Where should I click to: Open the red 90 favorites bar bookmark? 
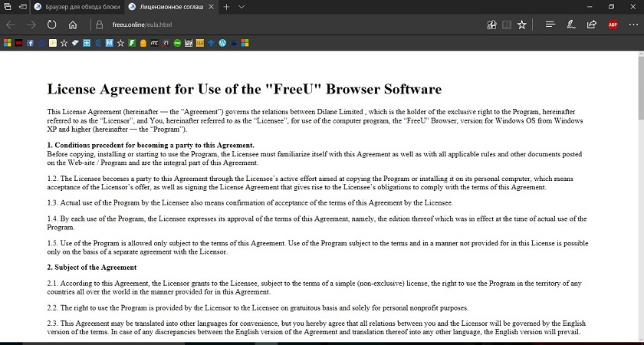tap(18, 43)
